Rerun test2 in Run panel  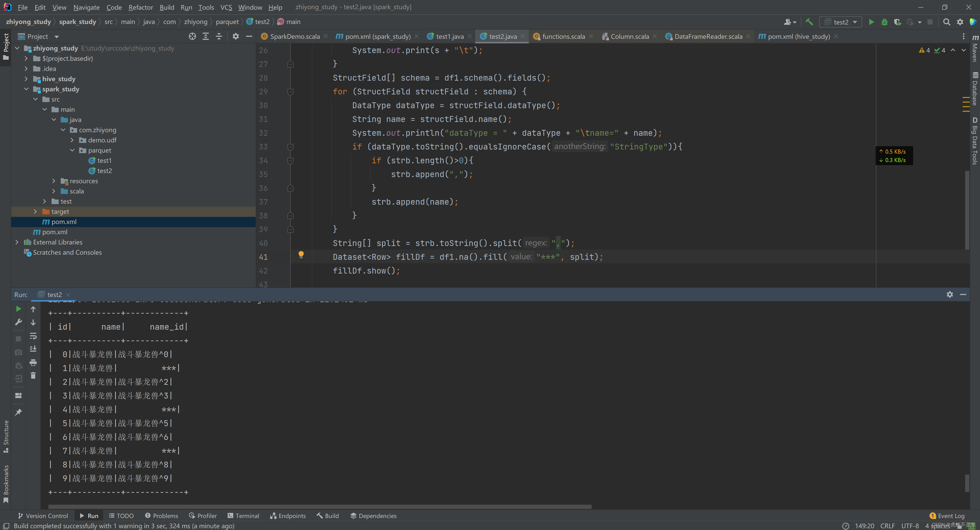(x=18, y=309)
